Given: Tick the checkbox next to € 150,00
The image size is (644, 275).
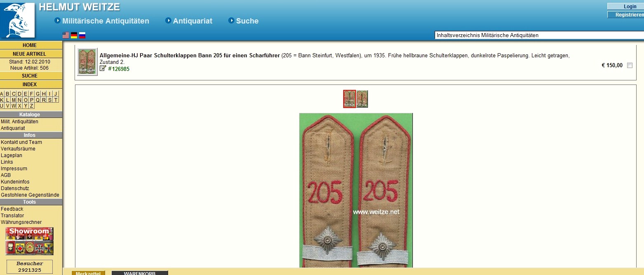Looking at the screenshot, I should coord(630,65).
